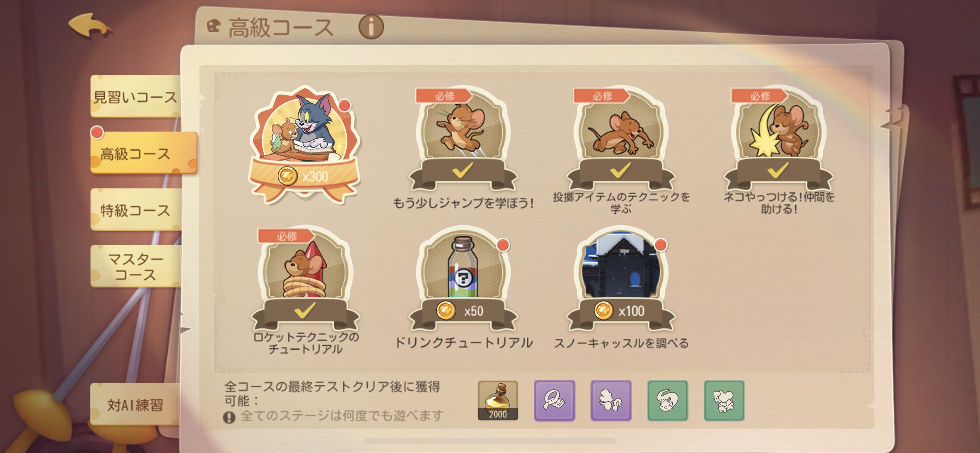Switch to the 特級コース tab
The image size is (980, 453).
point(135,210)
